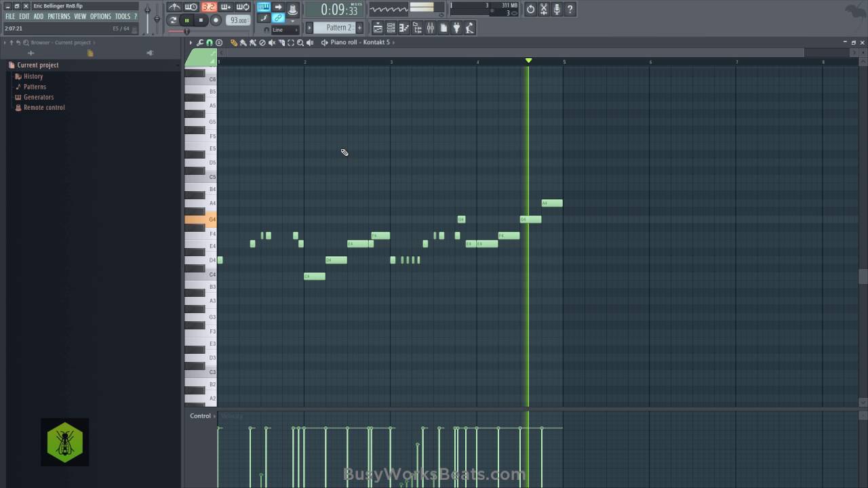This screenshot has width=868, height=488.
Task: Toggle countdown before recording
Action: 209,7
